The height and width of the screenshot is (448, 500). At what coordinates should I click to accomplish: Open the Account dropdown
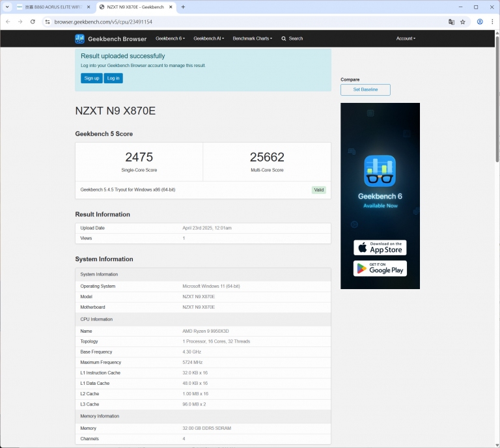(406, 38)
